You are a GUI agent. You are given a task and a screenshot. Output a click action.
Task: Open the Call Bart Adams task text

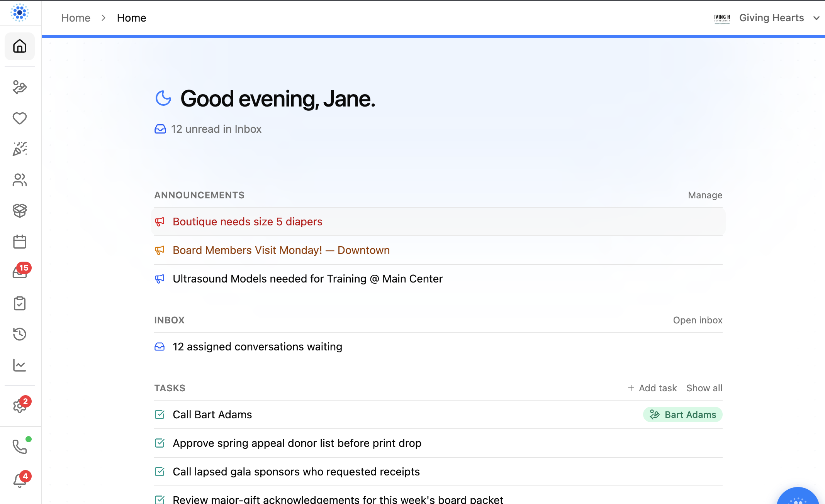click(x=212, y=414)
